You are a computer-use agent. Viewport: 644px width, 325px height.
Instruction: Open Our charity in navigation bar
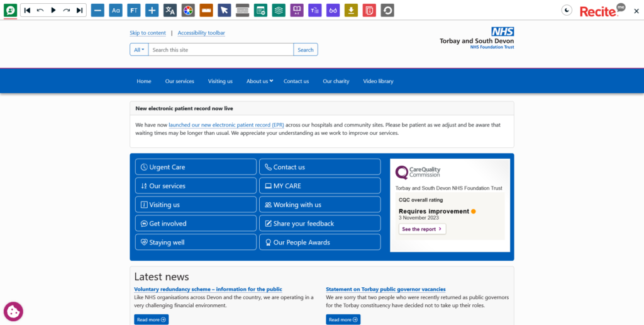pyautogui.click(x=336, y=81)
